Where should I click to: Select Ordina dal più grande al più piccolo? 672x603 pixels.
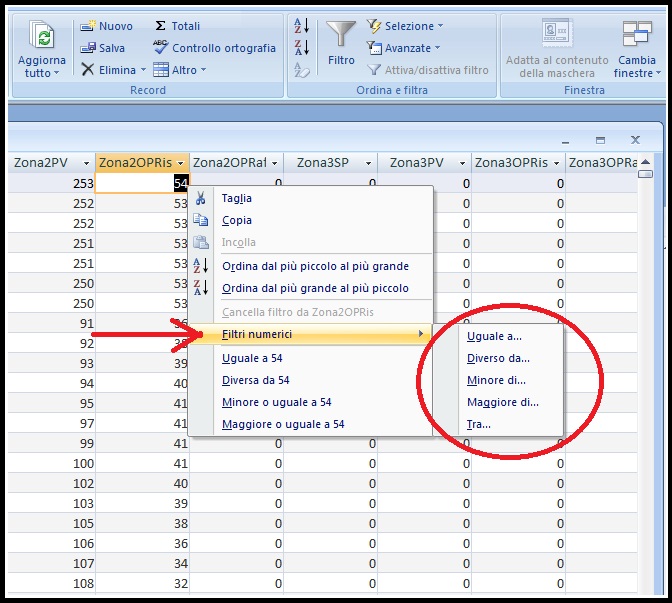(x=310, y=288)
